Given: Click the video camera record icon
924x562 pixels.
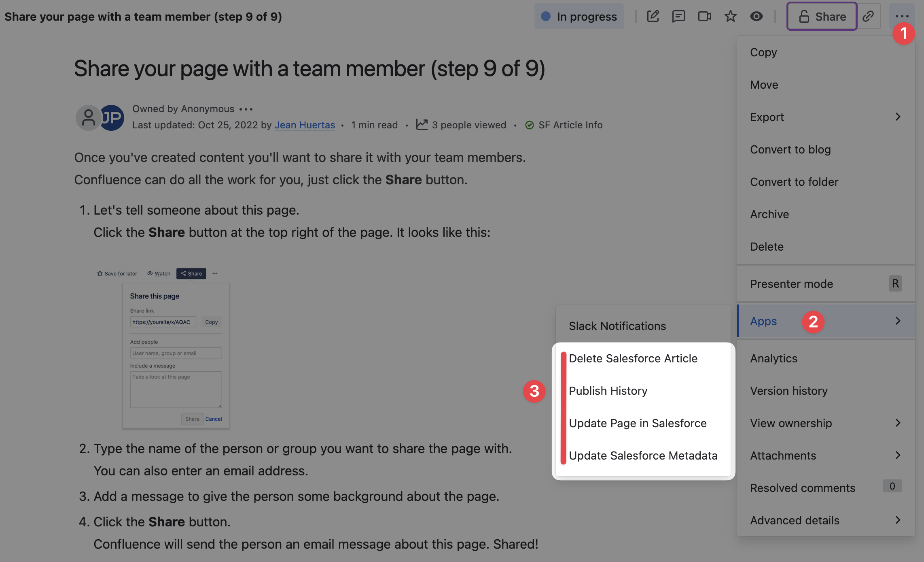Looking at the screenshot, I should 704,17.
